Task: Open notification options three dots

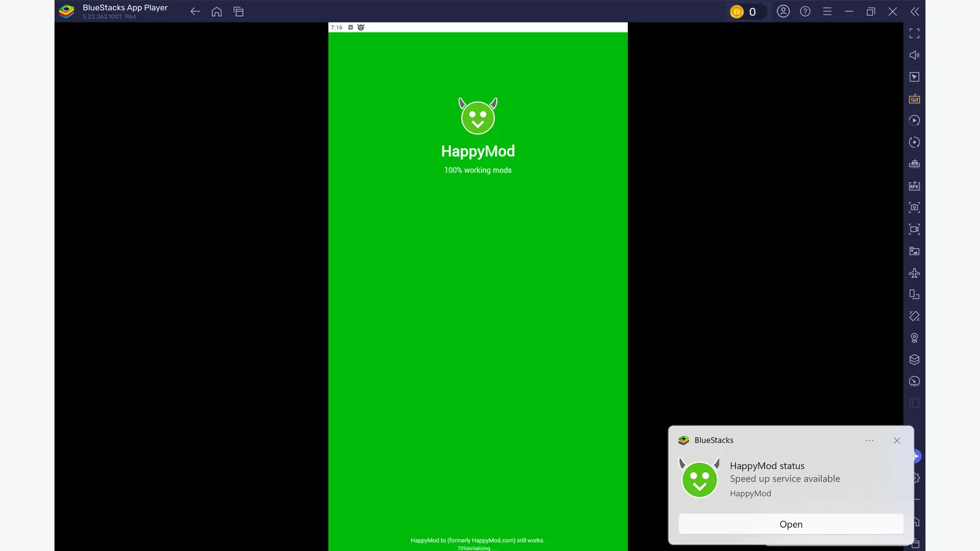Action: point(870,440)
